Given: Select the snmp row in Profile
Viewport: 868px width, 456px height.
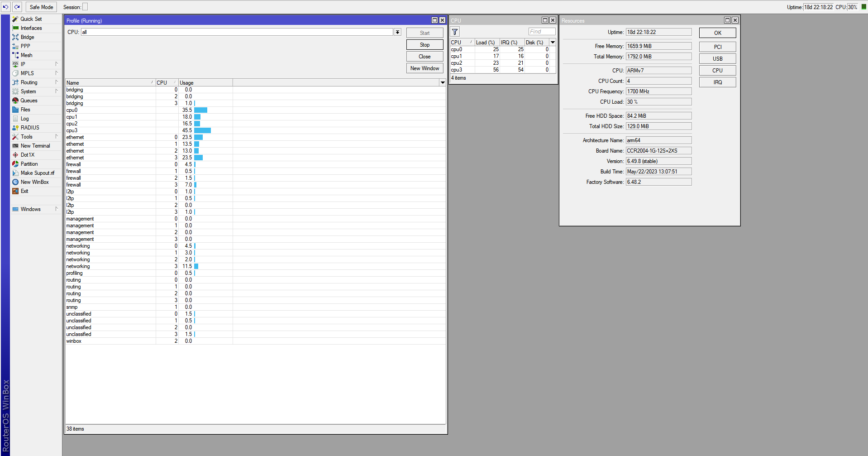Looking at the screenshot, I should (255, 307).
